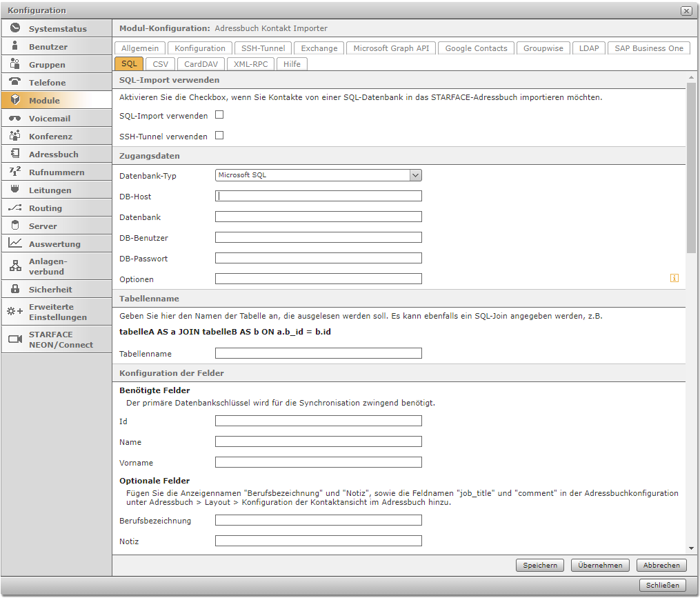Expand the Datenbank-Typ dropdown arrow
The height and width of the screenshot is (598, 700).
coord(415,175)
